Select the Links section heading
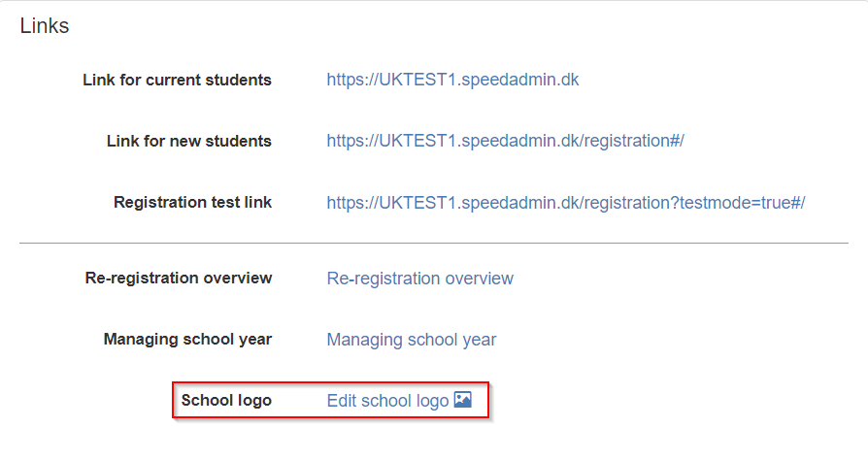This screenshot has height=460, width=868. [45, 26]
